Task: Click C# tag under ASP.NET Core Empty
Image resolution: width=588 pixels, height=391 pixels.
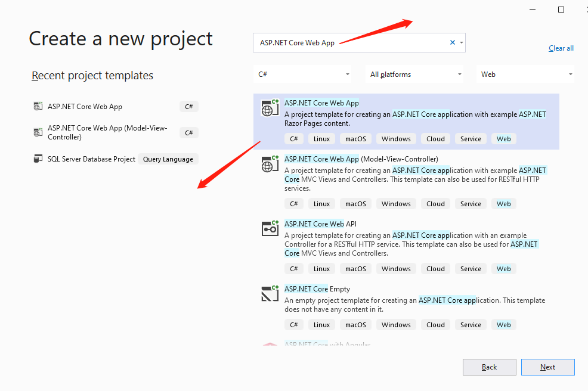Action: [293, 325]
